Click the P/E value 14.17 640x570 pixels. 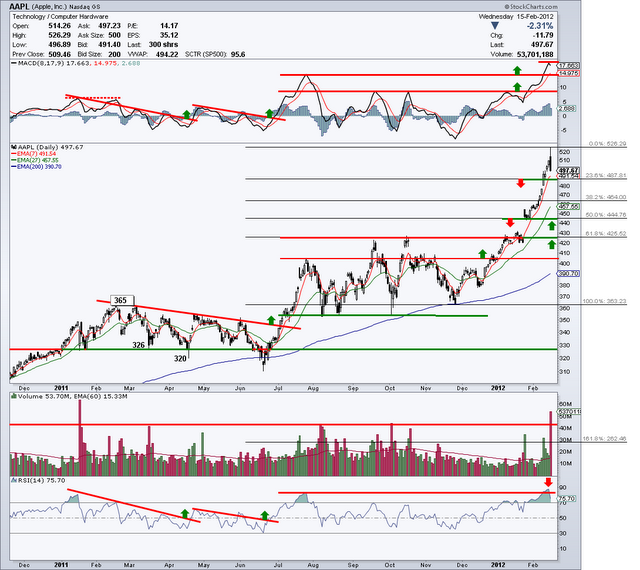(x=169, y=26)
